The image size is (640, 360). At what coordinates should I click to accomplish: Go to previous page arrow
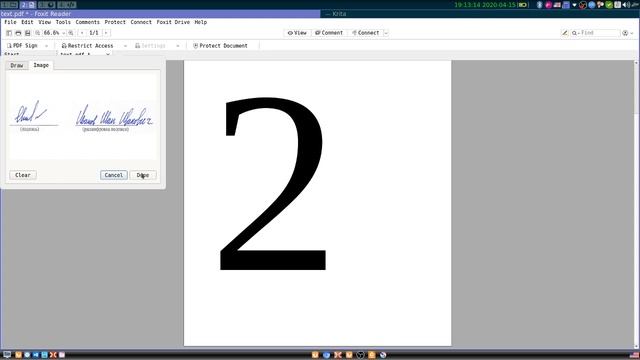pos(82,33)
